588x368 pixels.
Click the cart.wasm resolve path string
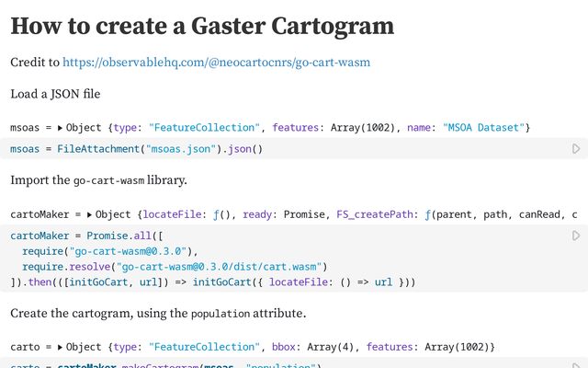pyautogui.click(x=219, y=267)
